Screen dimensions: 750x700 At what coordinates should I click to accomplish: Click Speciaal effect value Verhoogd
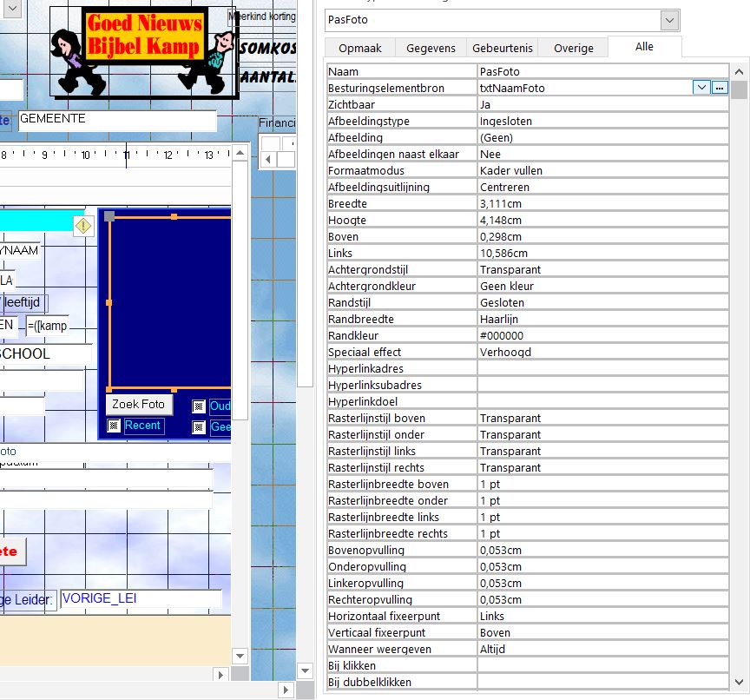pyautogui.click(x=602, y=352)
